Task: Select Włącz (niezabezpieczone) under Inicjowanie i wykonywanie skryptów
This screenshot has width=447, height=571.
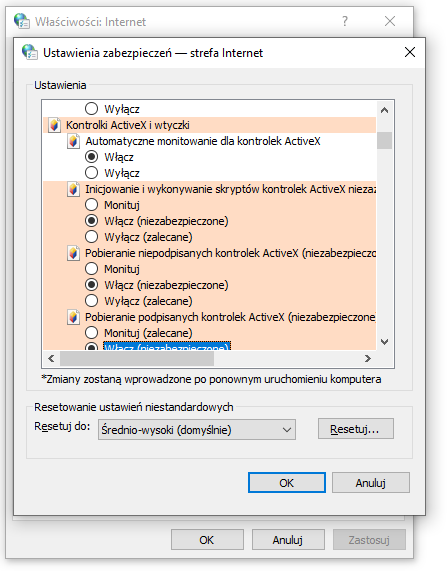Action: click(91, 221)
